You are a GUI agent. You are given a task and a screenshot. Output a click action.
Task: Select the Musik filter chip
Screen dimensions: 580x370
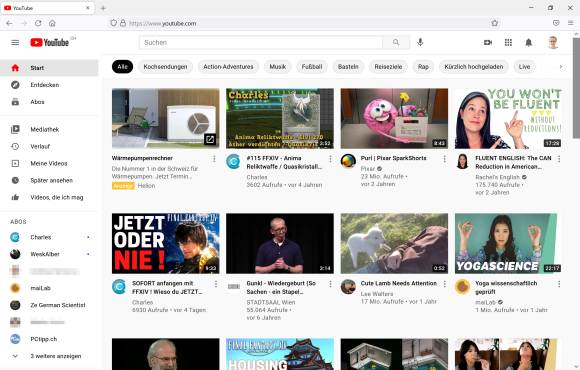point(277,67)
